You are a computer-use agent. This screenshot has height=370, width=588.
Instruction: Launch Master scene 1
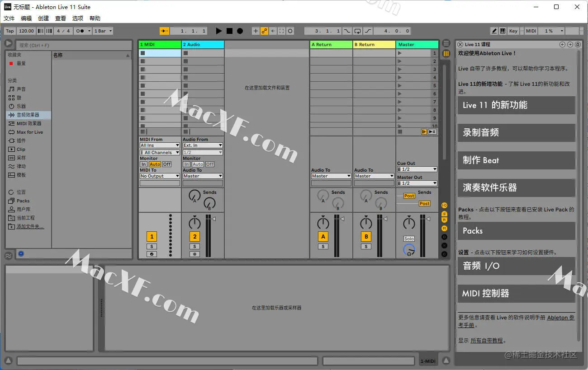pyautogui.click(x=399, y=53)
